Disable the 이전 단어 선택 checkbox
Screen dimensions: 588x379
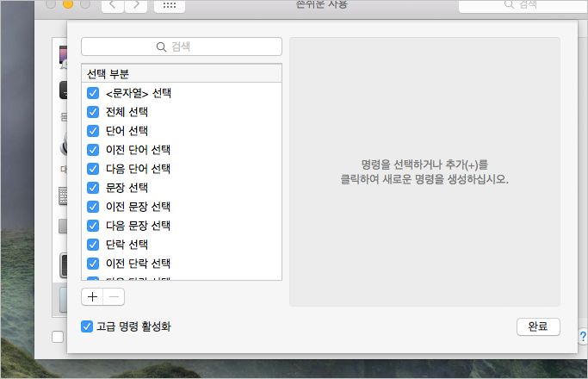click(x=93, y=150)
